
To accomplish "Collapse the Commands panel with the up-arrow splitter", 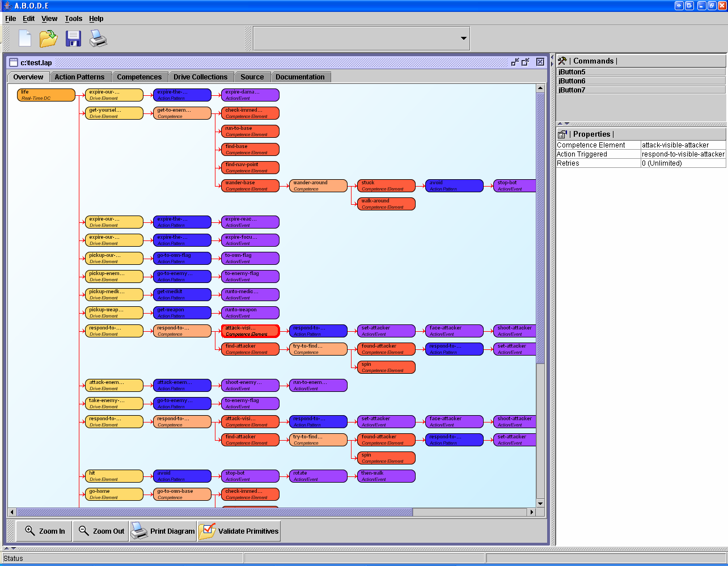I will point(560,124).
